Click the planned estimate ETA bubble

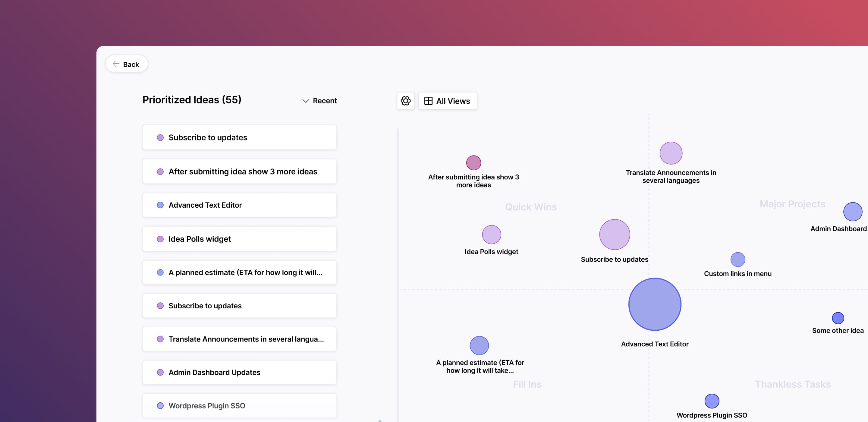point(479,345)
